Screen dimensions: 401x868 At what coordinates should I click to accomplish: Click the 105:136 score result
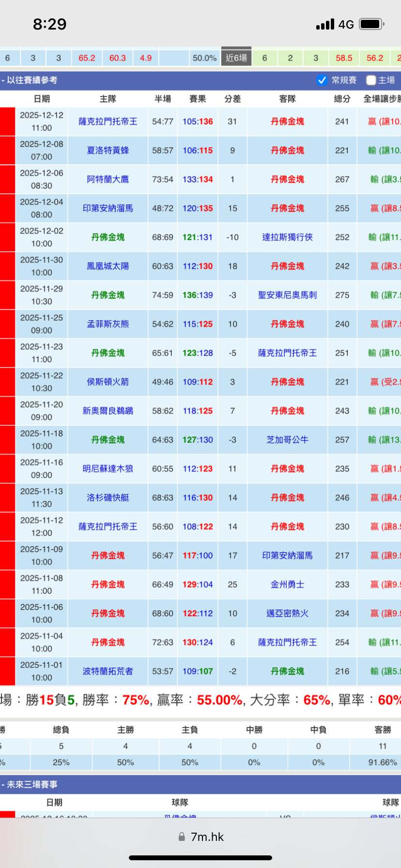tap(198, 122)
